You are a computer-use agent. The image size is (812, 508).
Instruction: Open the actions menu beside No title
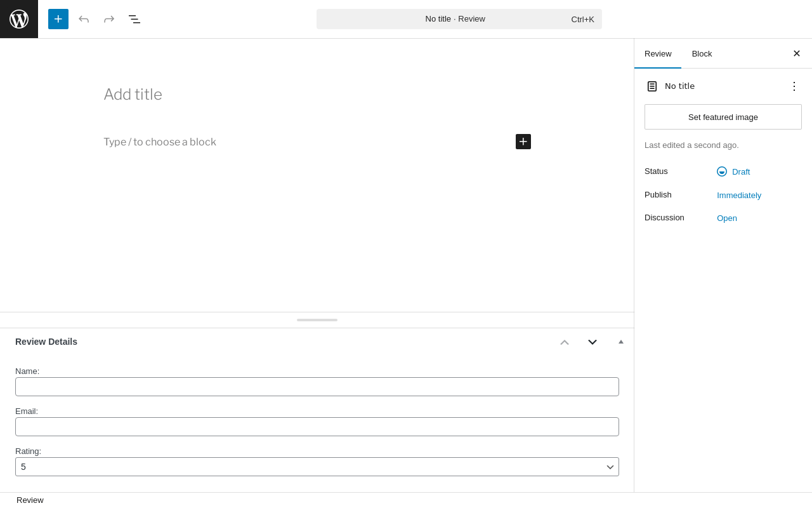pyautogui.click(x=794, y=86)
